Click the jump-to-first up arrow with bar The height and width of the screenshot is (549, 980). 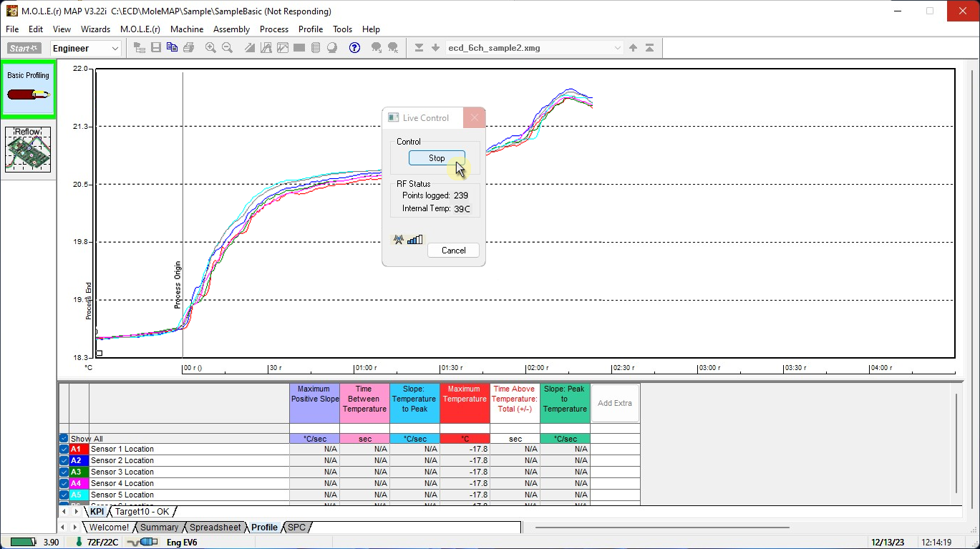click(649, 48)
